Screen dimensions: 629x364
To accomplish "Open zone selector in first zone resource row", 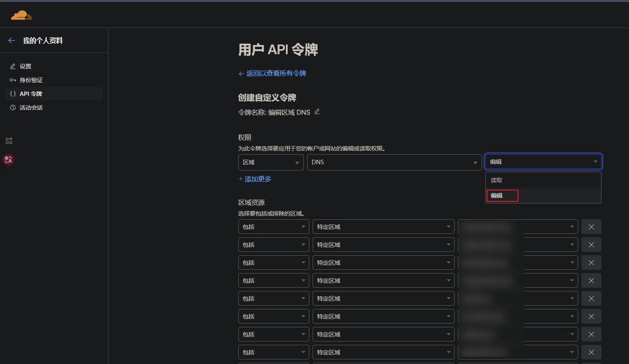I will tap(518, 227).
